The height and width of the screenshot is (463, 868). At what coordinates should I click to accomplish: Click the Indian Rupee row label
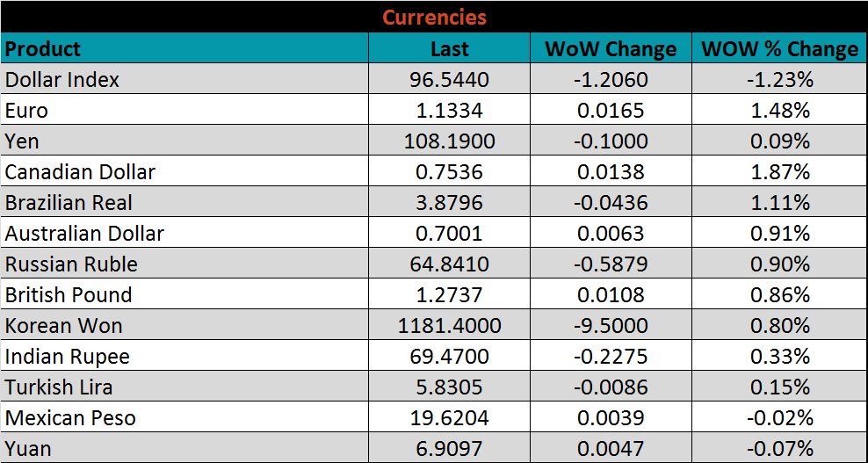tap(68, 357)
